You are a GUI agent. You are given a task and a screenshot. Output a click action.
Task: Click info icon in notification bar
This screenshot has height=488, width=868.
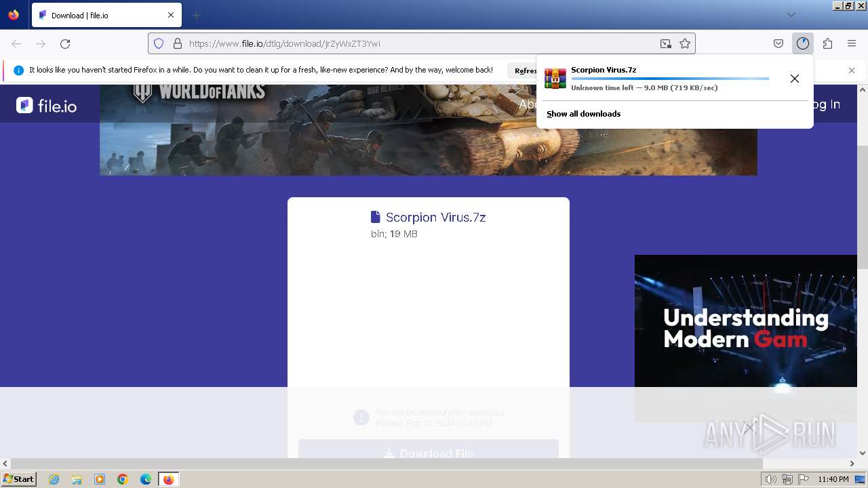coord(18,70)
